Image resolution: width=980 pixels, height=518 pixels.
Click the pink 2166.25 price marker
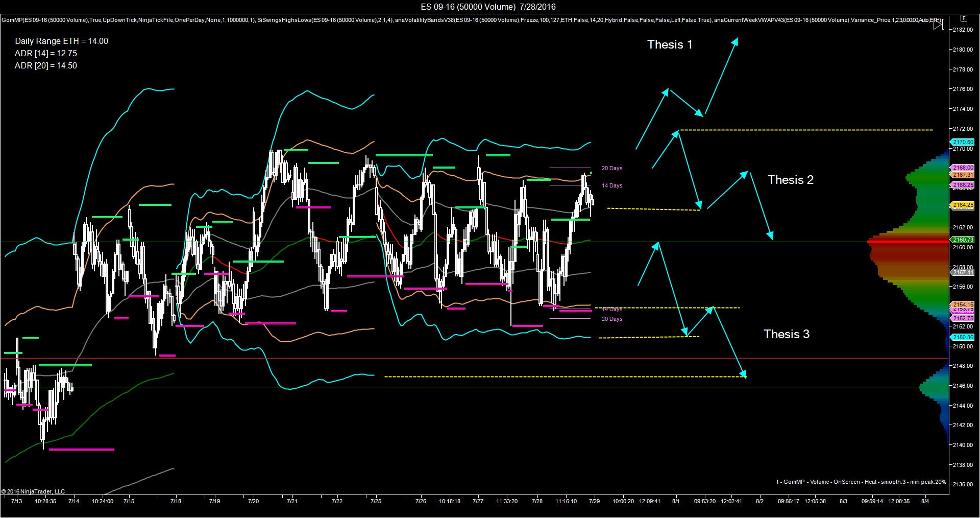click(963, 185)
